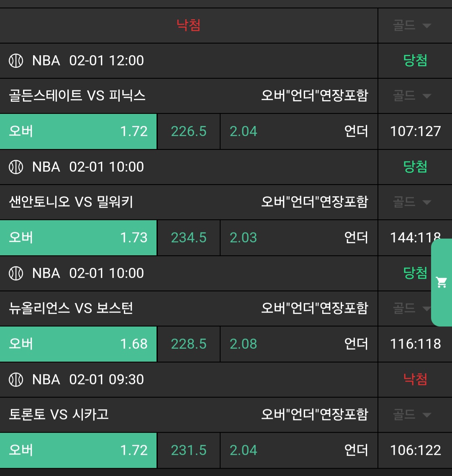This screenshot has height=476, width=452.
Task: Click the shopping cart floating button
Action: 442,282
